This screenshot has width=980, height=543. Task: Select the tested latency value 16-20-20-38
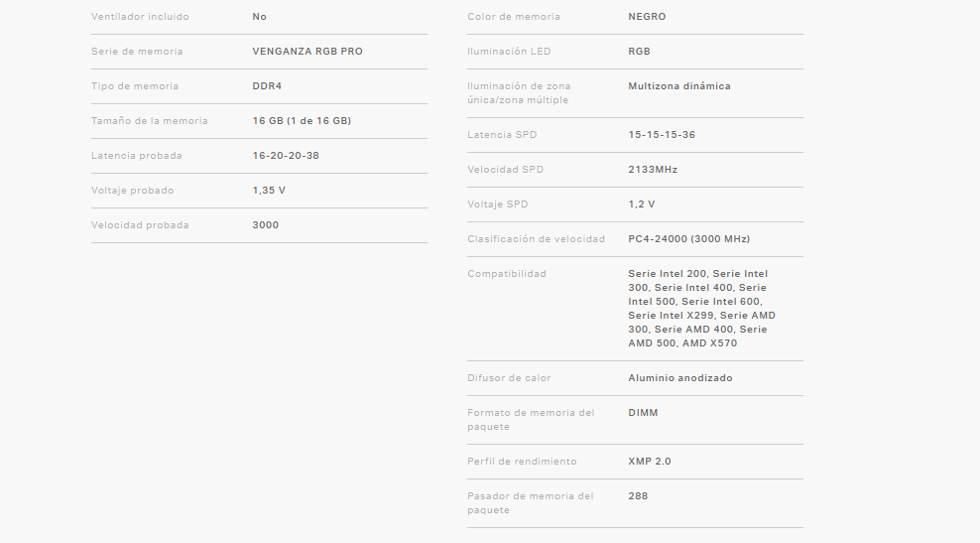pos(286,156)
